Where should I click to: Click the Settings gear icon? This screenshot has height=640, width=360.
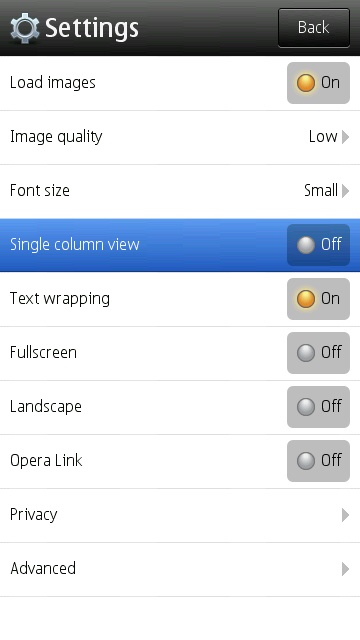(x=25, y=28)
